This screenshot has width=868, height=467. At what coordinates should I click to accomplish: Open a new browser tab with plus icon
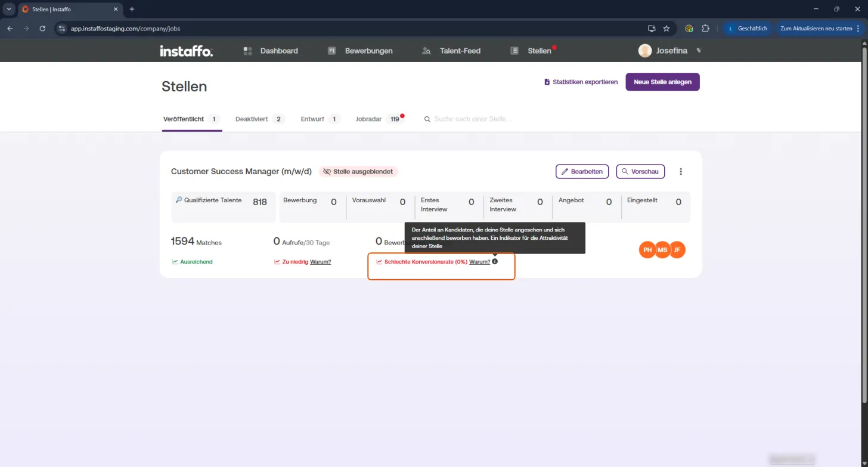coord(132,9)
